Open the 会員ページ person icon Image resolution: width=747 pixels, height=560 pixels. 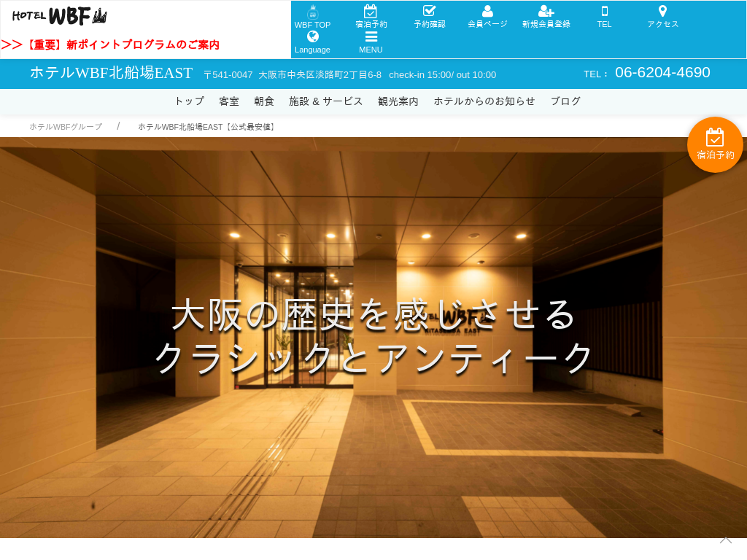[487, 11]
